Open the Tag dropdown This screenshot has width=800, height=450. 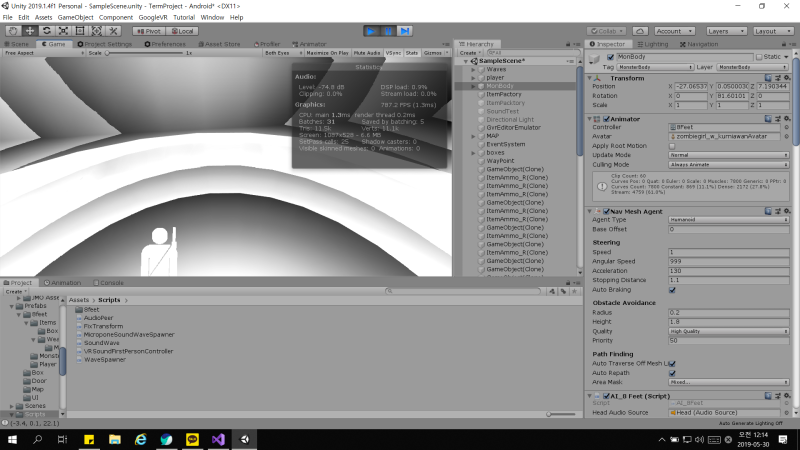click(655, 67)
